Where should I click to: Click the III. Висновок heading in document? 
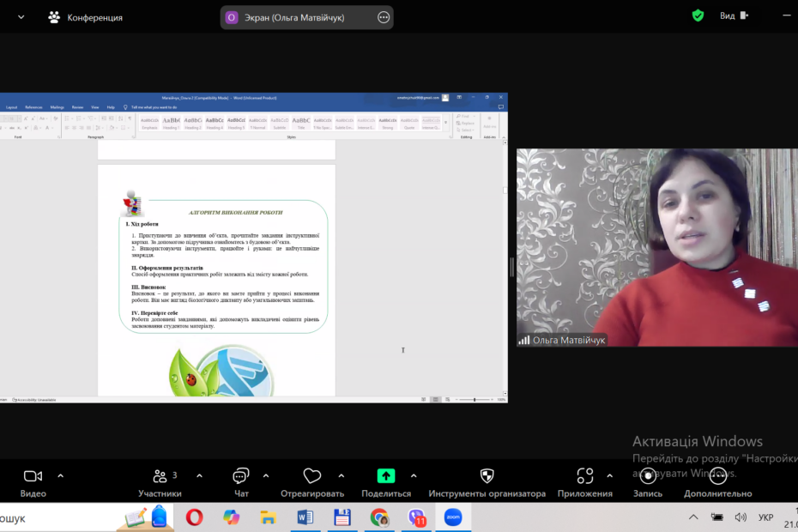coord(148,287)
